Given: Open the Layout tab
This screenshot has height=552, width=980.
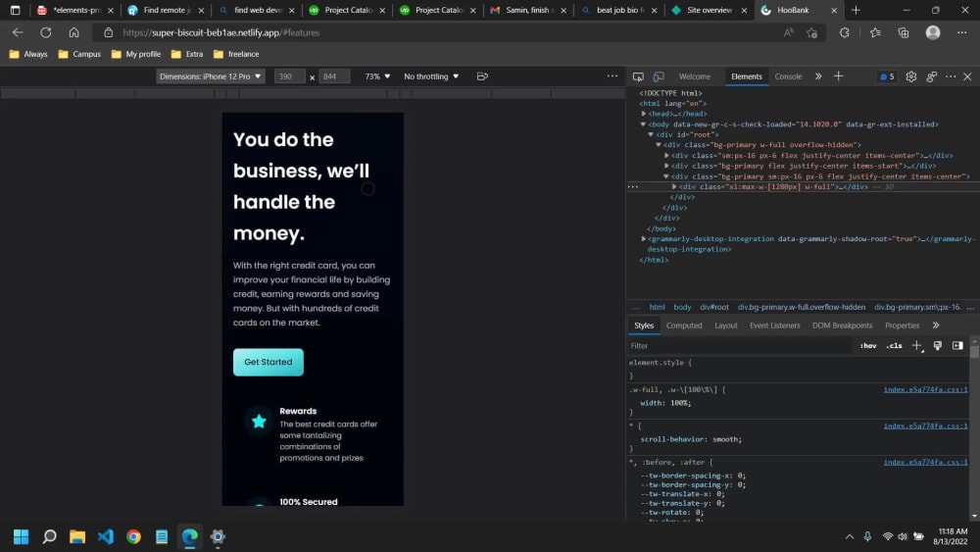Looking at the screenshot, I should (x=725, y=326).
